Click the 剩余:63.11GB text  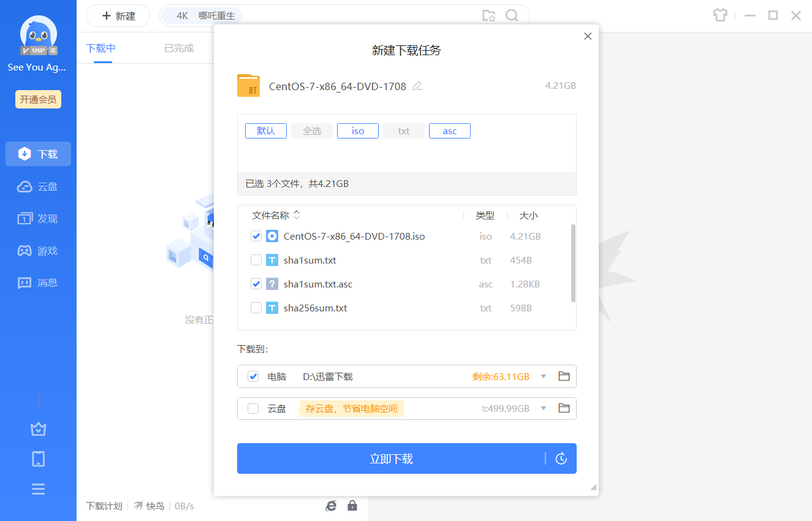tap(501, 376)
